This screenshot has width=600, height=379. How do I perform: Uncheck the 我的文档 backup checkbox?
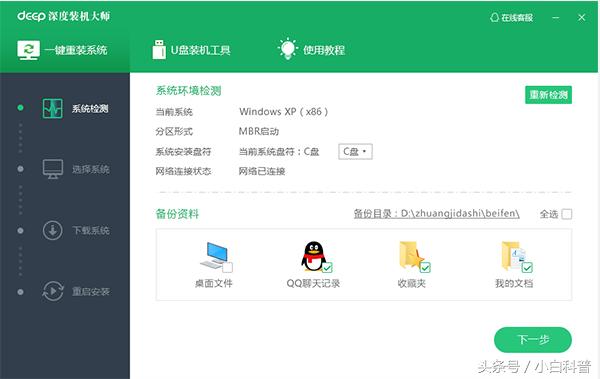527,267
